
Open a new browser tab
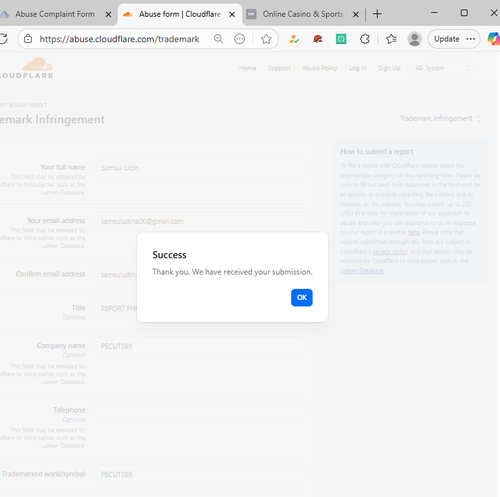(x=377, y=14)
